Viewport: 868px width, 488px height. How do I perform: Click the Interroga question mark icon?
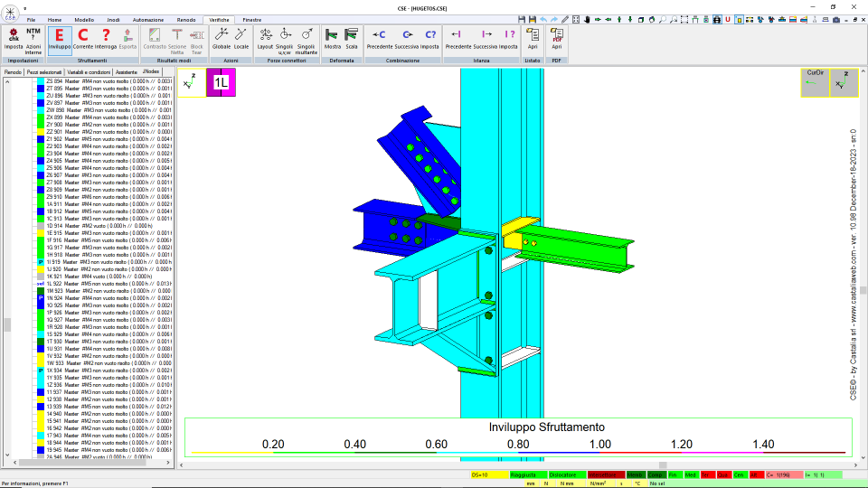[106, 39]
